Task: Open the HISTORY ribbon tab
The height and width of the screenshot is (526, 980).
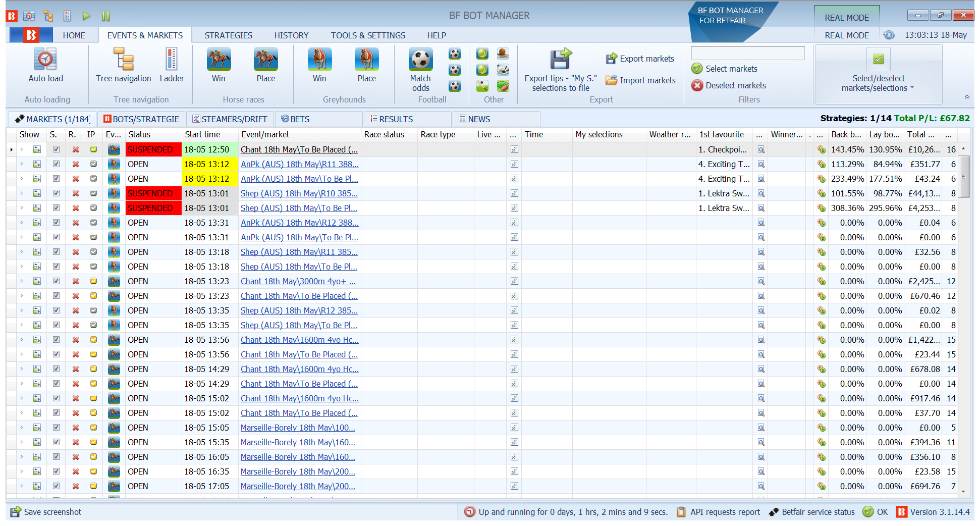Action: pyautogui.click(x=291, y=35)
